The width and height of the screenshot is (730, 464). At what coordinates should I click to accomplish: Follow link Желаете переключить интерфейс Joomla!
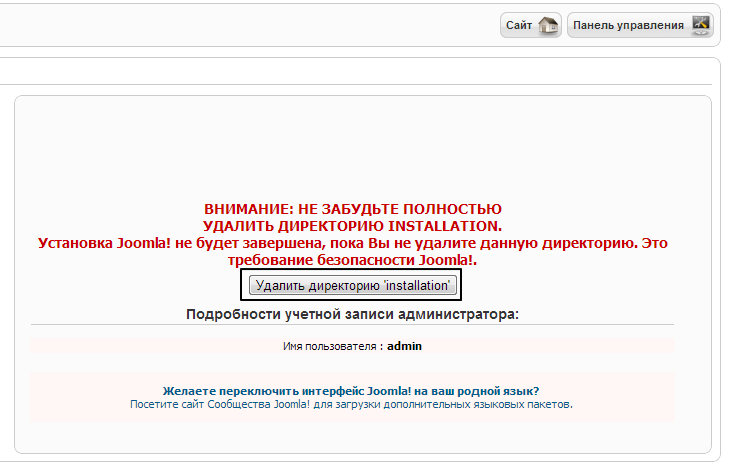click(x=351, y=391)
